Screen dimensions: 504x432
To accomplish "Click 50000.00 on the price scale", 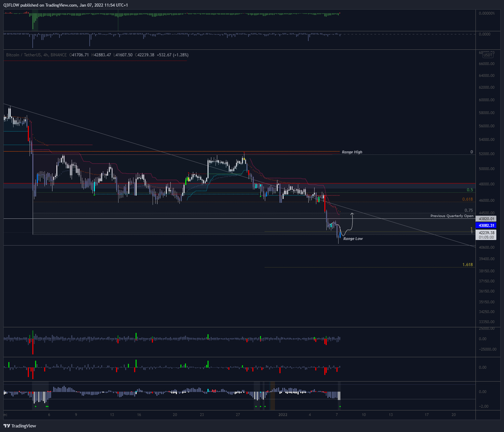I will [x=486, y=169].
